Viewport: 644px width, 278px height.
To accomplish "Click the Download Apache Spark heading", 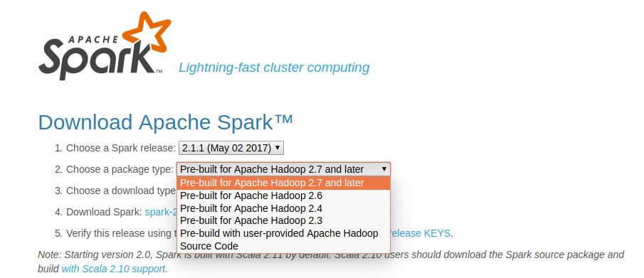I will tap(166, 122).
